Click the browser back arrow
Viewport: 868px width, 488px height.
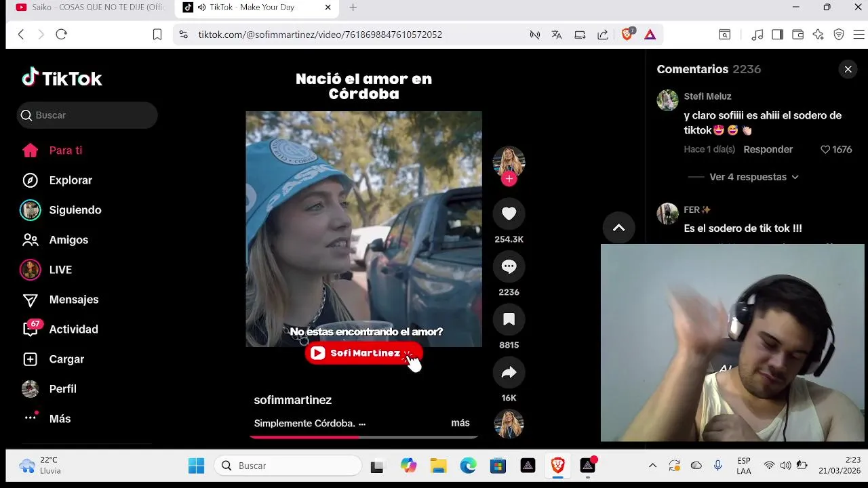21,35
